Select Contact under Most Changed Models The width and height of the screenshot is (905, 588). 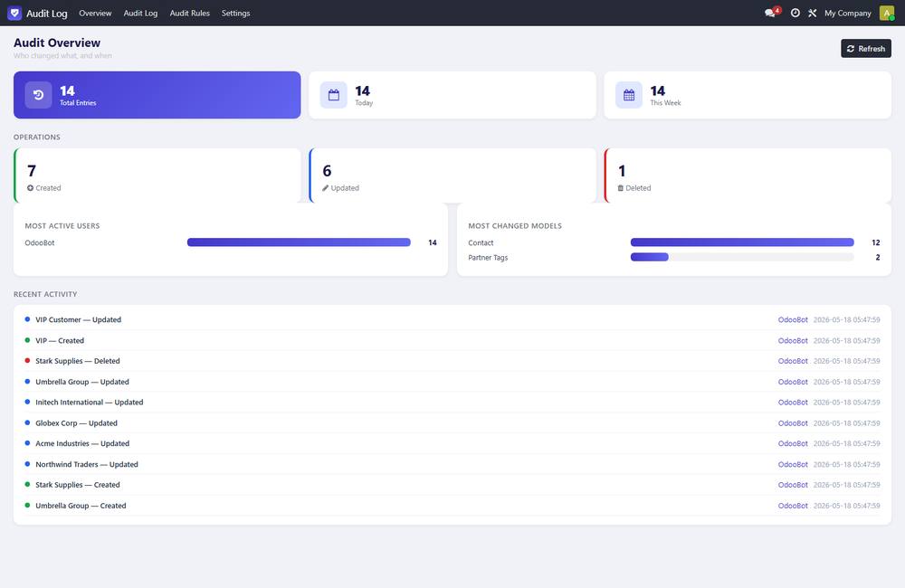[x=481, y=243]
